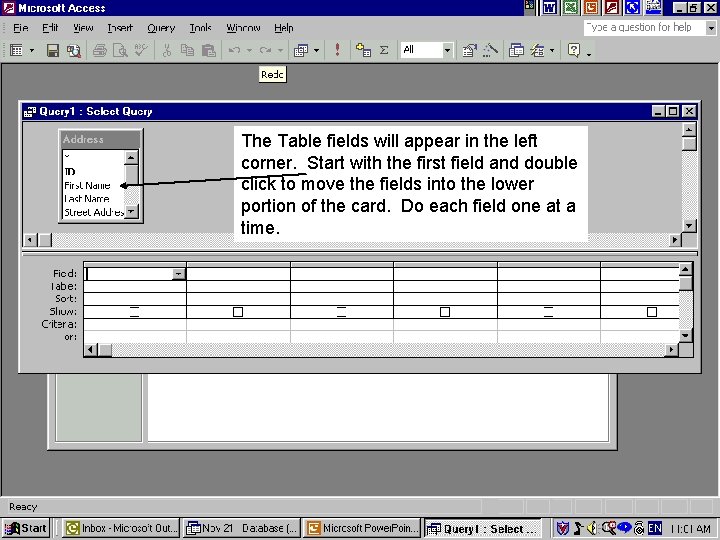Open the Tools menu
Image resolution: width=720 pixels, height=540 pixels.
pyautogui.click(x=201, y=28)
